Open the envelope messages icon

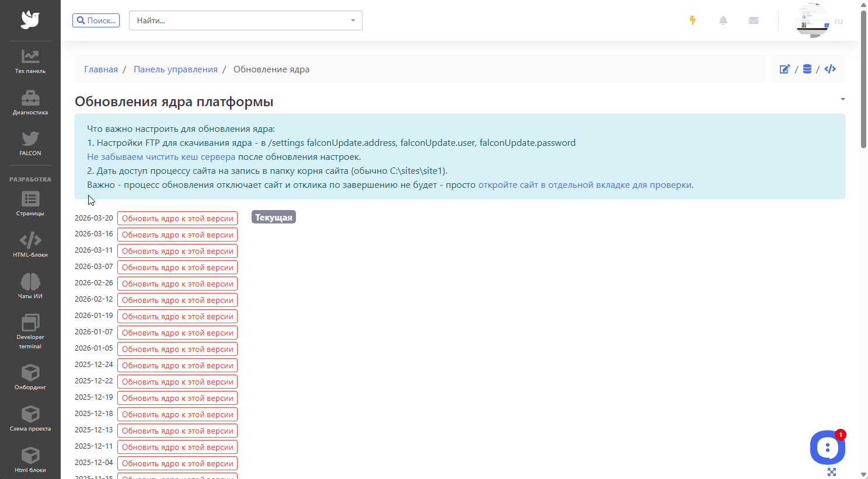click(x=754, y=20)
